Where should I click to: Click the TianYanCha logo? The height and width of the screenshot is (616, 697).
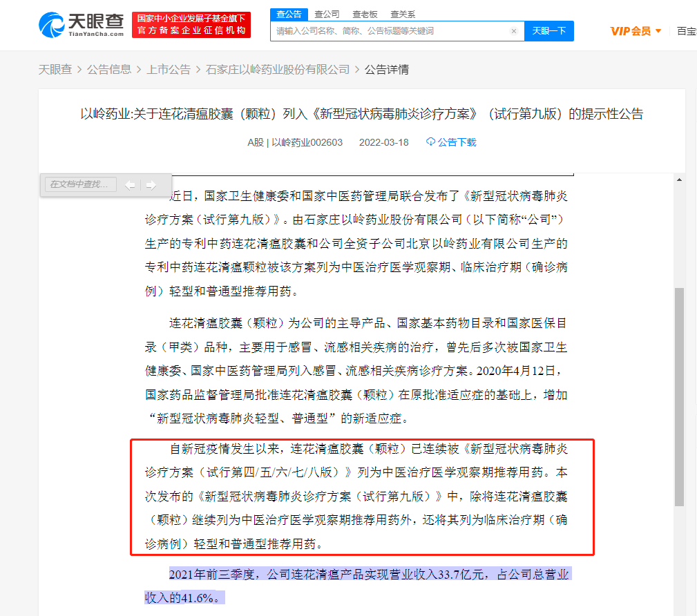[82, 25]
